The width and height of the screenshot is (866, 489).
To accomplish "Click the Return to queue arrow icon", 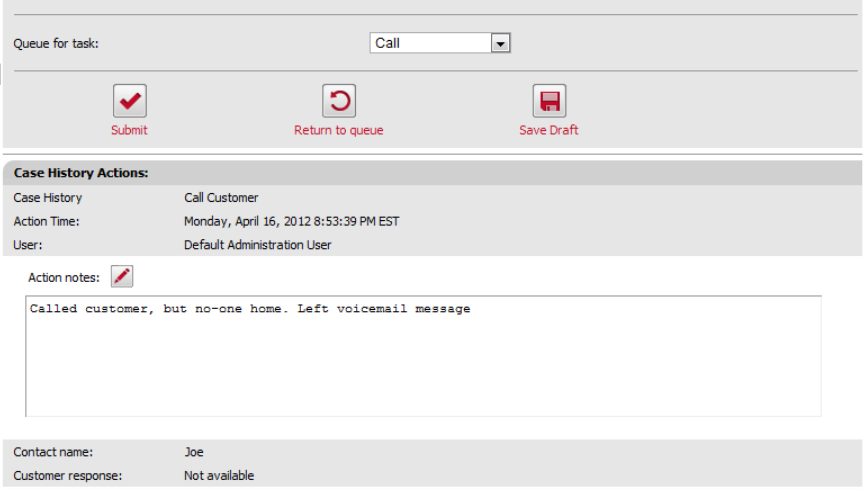I will (339, 101).
